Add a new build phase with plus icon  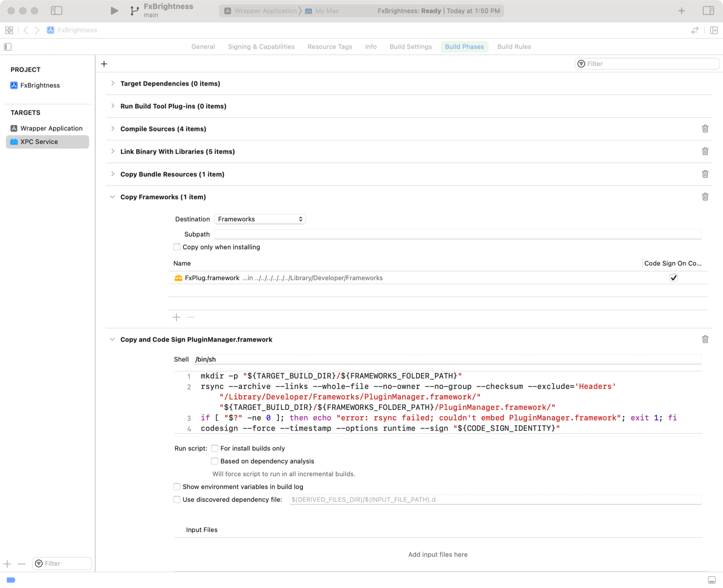[x=104, y=64]
